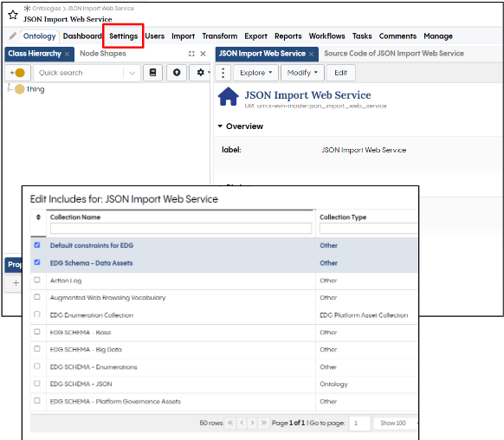This screenshot has height=440, width=504.
Task: Check the Action Log checkbox
Action: click(37, 280)
